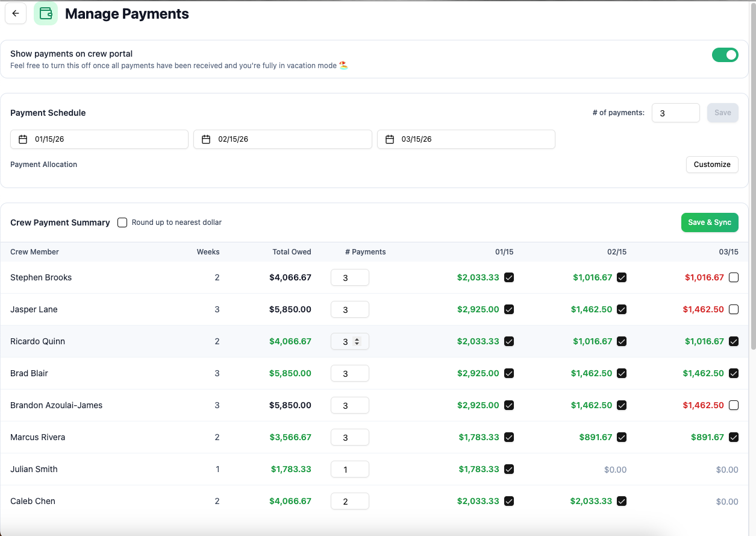Image resolution: width=756 pixels, height=536 pixels.
Task: Enable Round up to nearest dollar
Action: [x=122, y=222]
